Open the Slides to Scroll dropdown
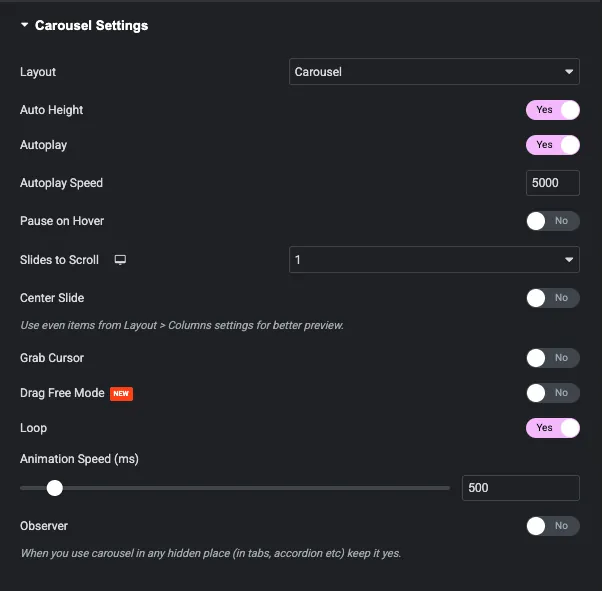This screenshot has height=591, width=602. click(x=434, y=260)
